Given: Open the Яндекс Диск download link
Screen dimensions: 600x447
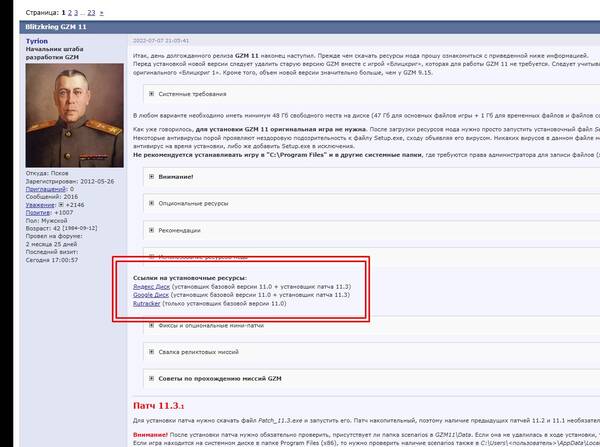Looking at the screenshot, I should click(x=151, y=286).
